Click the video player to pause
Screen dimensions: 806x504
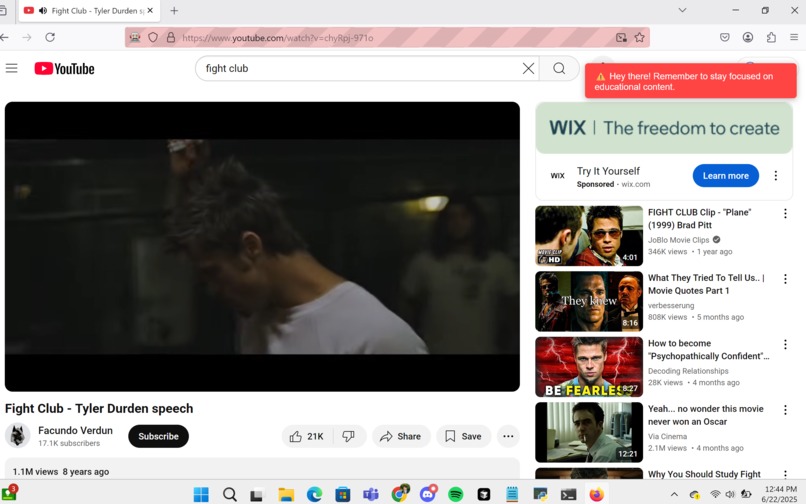click(262, 246)
